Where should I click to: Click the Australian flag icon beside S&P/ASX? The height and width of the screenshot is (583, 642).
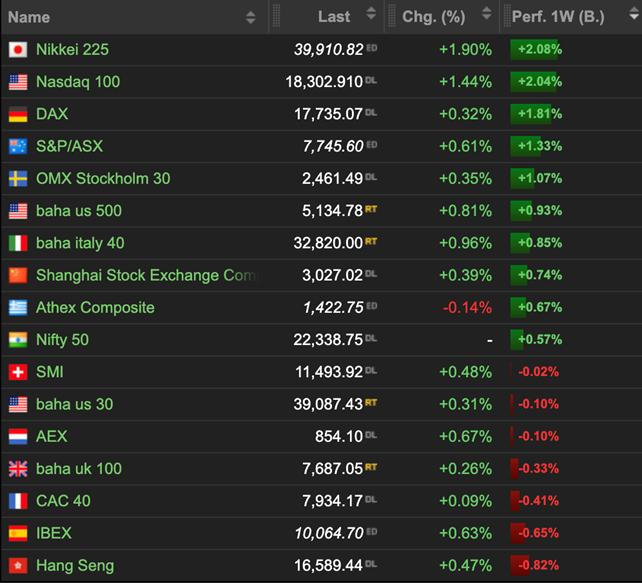click(x=18, y=146)
